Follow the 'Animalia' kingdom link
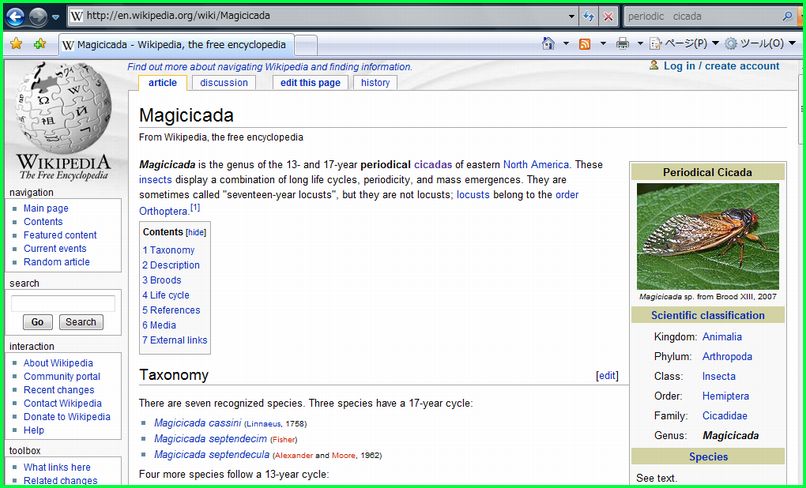The height and width of the screenshot is (488, 806). 722,337
